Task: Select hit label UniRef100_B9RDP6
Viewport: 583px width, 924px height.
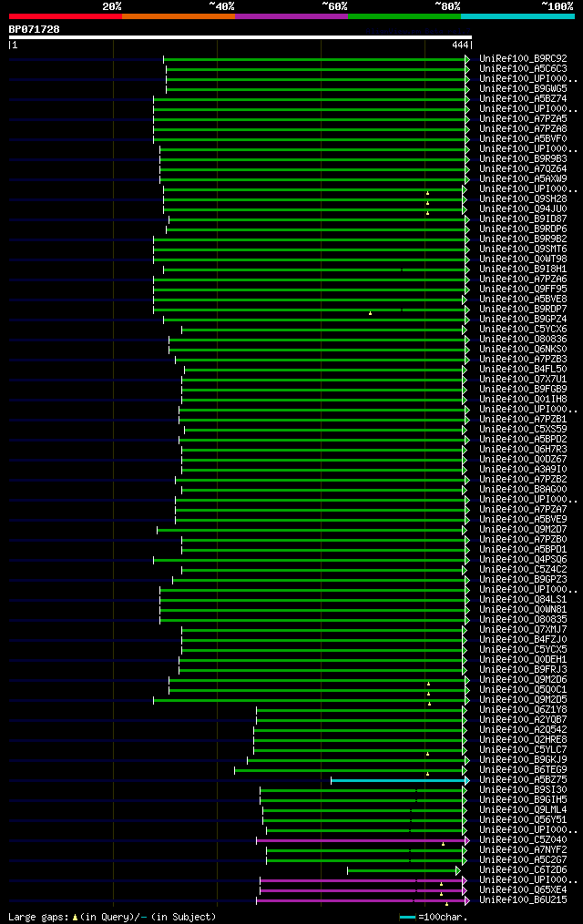Action: pyautogui.click(x=523, y=229)
